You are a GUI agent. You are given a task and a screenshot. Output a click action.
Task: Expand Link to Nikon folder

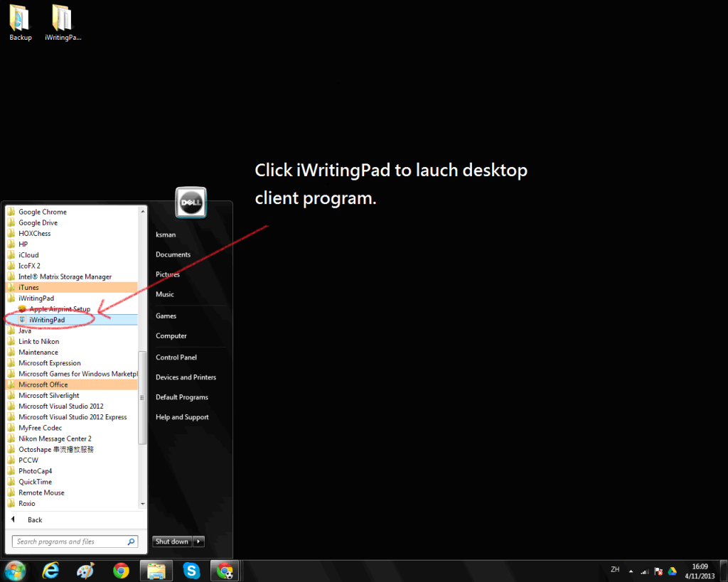[x=72, y=342]
